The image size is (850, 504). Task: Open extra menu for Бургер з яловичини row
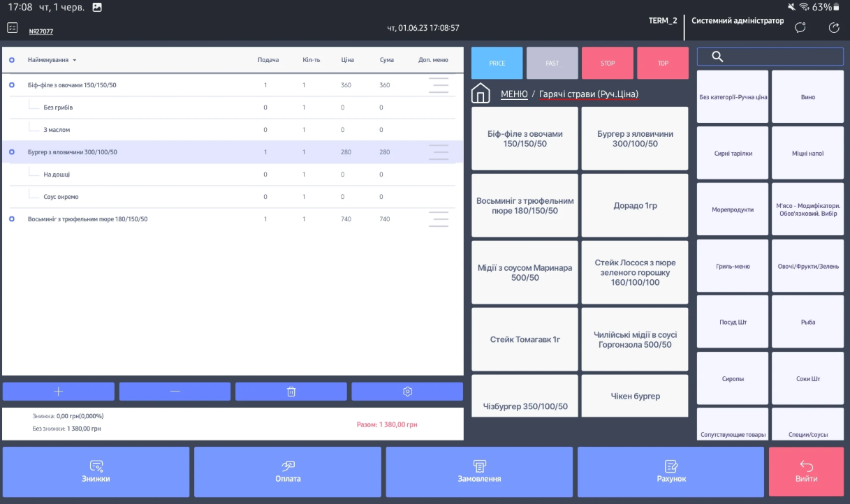[x=439, y=152]
